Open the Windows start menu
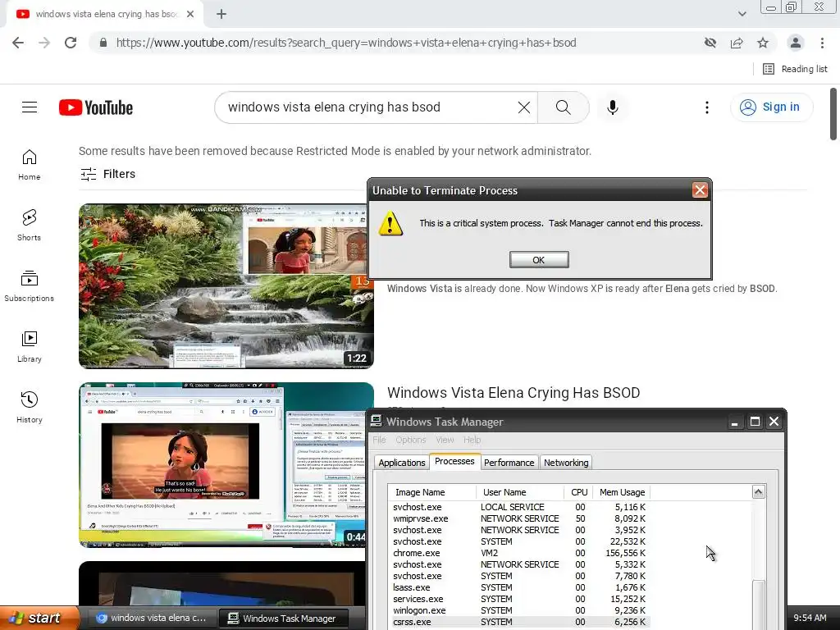Screen dimensions: 840x630 [x=40, y=618]
